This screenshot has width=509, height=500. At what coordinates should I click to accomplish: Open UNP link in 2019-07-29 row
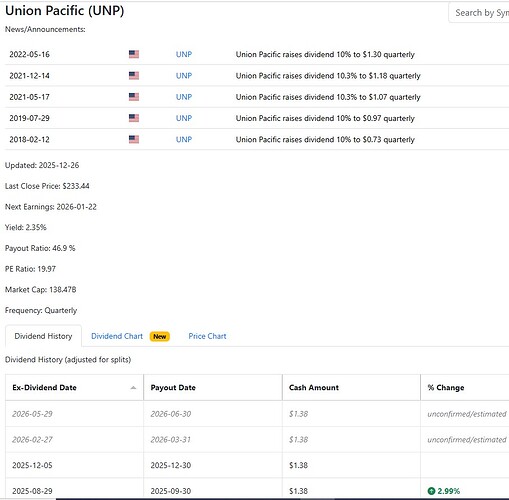[x=184, y=118]
